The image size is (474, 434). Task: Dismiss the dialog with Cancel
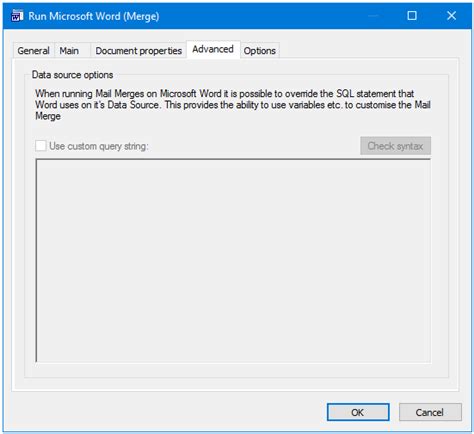(430, 412)
